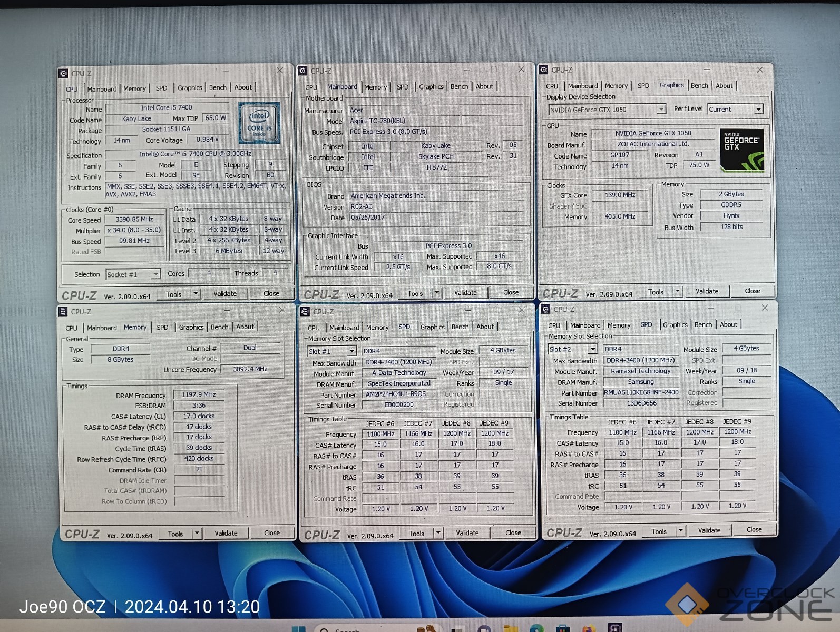Open Bench tab in GTX 1050 window
Image resolution: width=840 pixels, height=632 pixels.
coord(699,85)
